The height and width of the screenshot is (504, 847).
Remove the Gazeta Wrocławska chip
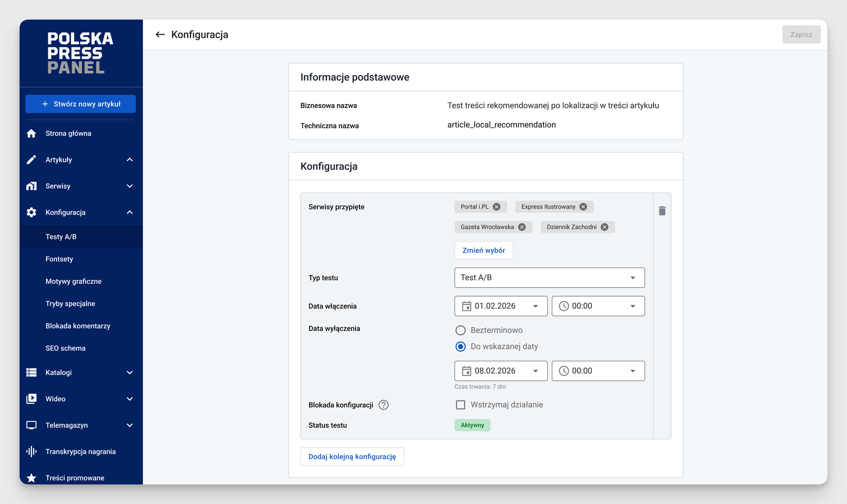click(x=522, y=227)
